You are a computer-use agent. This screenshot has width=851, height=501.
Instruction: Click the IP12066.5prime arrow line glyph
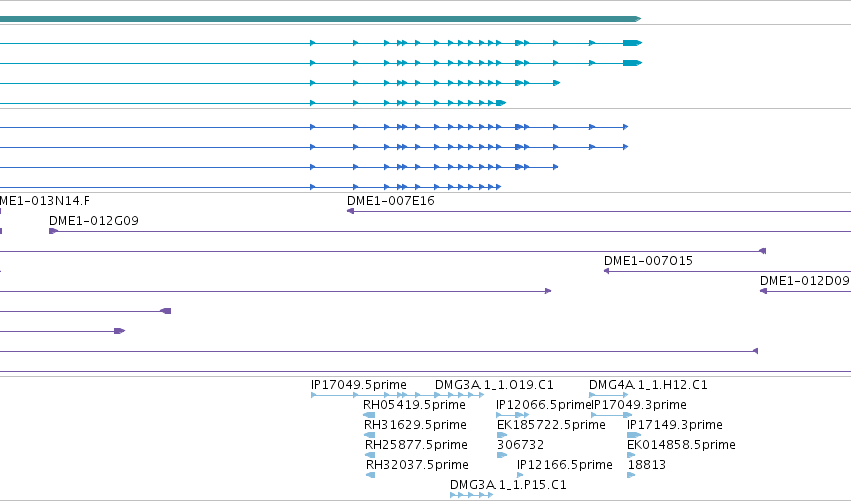pyautogui.click(x=513, y=415)
